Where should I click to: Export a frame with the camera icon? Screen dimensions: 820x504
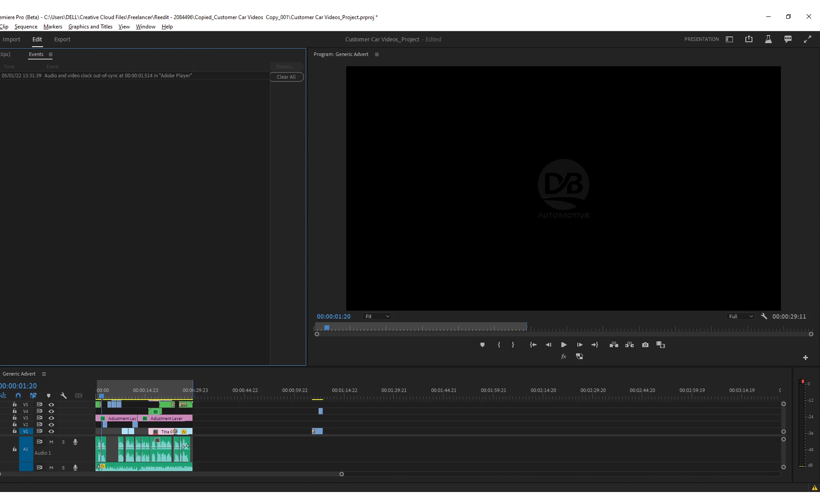coord(645,345)
